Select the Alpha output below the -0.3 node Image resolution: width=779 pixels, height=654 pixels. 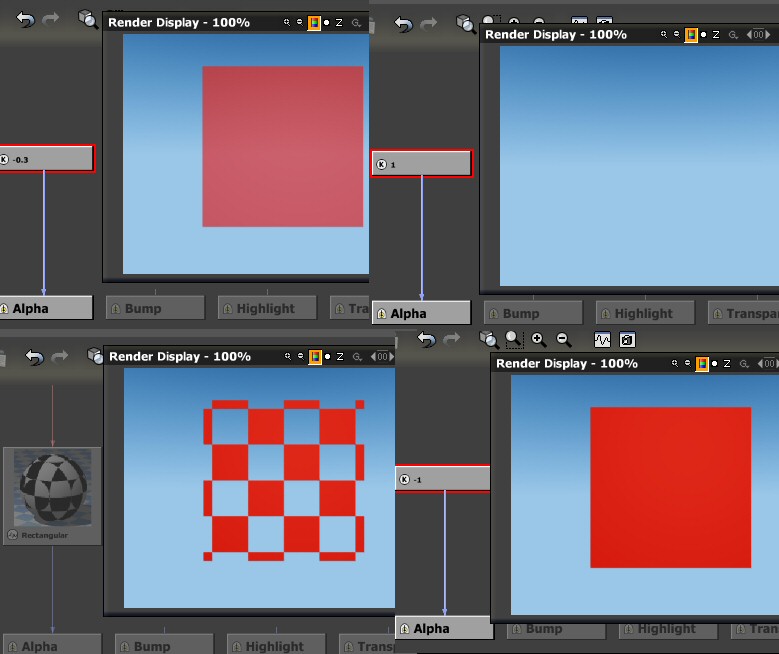pyautogui.click(x=44, y=308)
